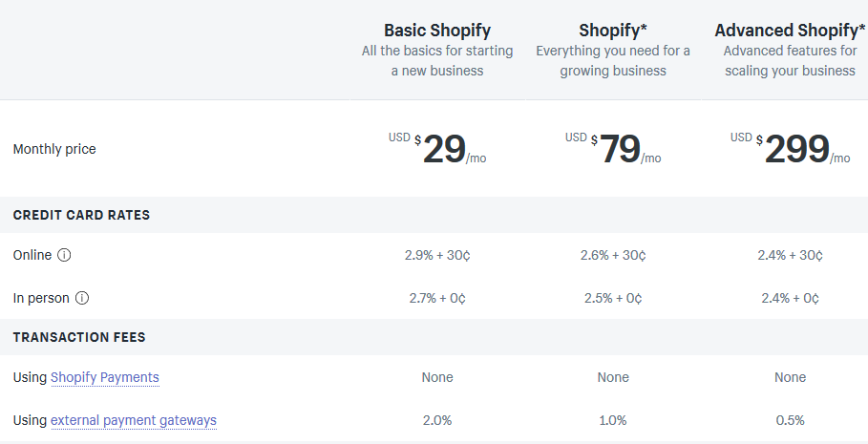
Task: Open the Shopify Payments link
Action: (105, 377)
